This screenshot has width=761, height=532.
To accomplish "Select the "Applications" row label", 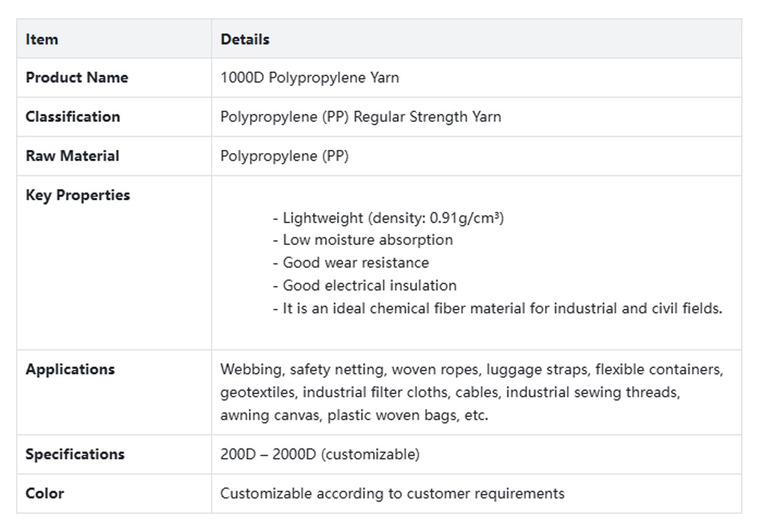I will 70,370.
